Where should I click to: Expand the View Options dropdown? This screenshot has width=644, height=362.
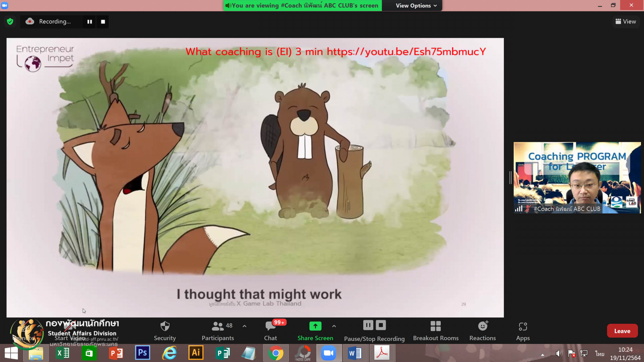click(x=416, y=6)
